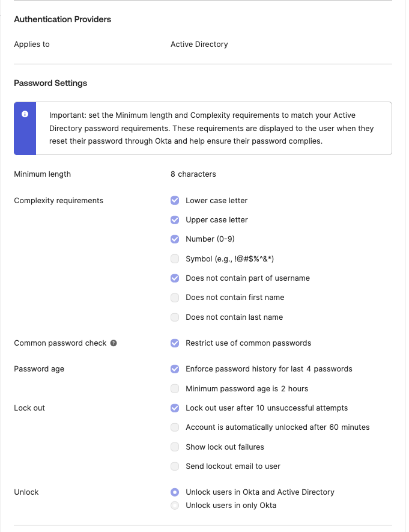The width and height of the screenshot is (409, 532).
Task: Uncheck Does not contain part of username
Action: pyautogui.click(x=174, y=278)
